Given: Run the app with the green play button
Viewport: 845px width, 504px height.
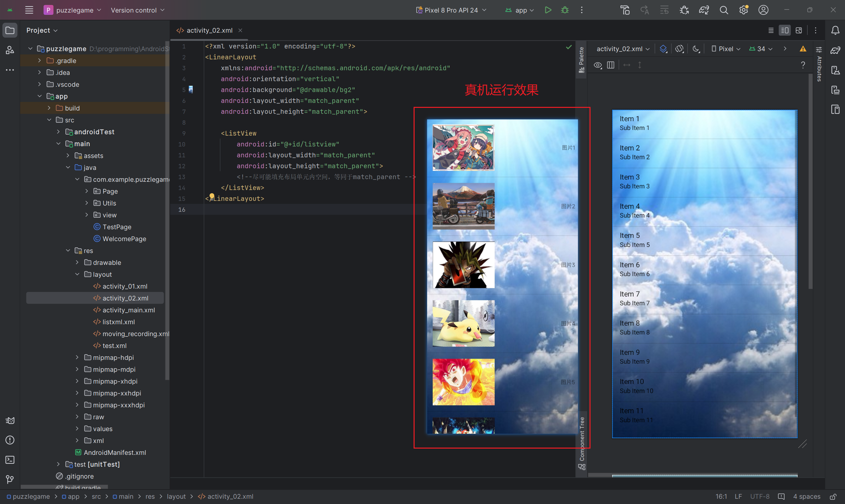Looking at the screenshot, I should click(x=548, y=10).
